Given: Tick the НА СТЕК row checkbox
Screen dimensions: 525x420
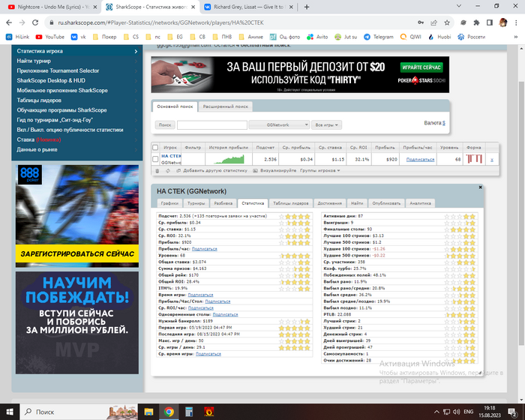Looking at the screenshot, I should [x=155, y=159].
